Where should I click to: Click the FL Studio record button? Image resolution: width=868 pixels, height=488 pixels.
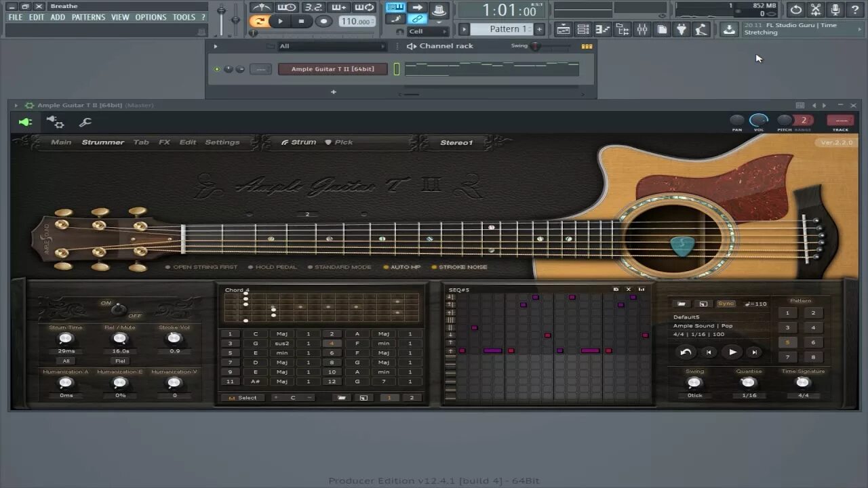click(x=323, y=21)
